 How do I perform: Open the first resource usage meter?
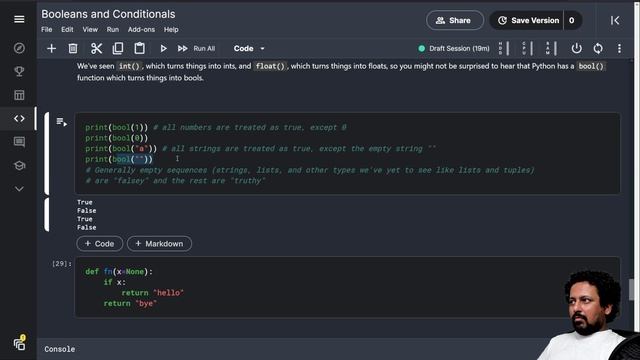pyautogui.click(x=504, y=49)
